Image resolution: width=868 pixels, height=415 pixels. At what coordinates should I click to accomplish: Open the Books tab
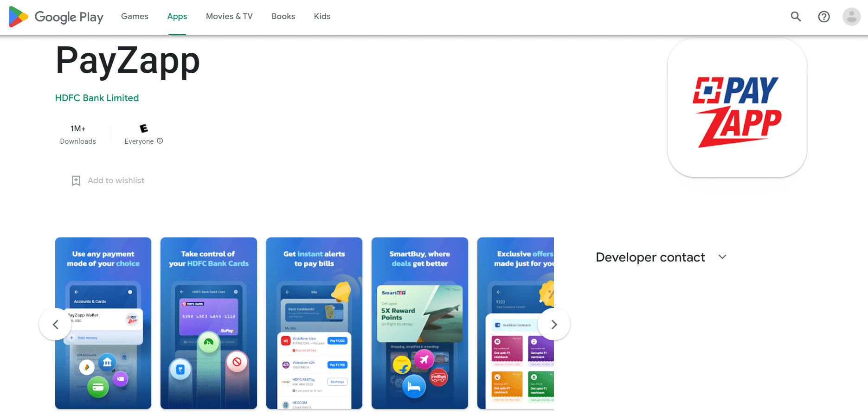click(x=283, y=17)
